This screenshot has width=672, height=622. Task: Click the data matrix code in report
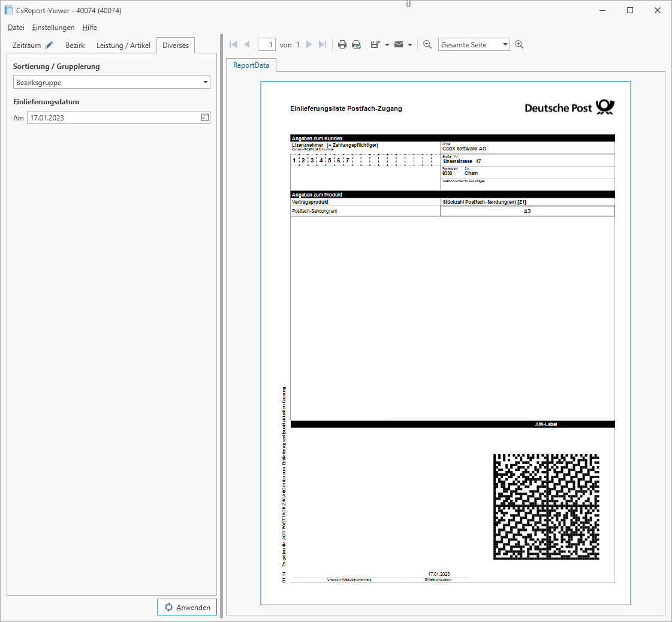point(547,507)
